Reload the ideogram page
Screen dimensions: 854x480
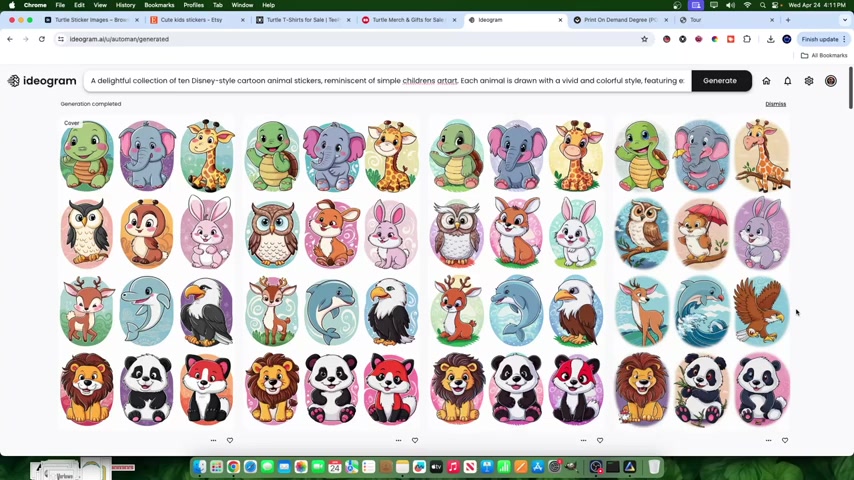(41, 39)
